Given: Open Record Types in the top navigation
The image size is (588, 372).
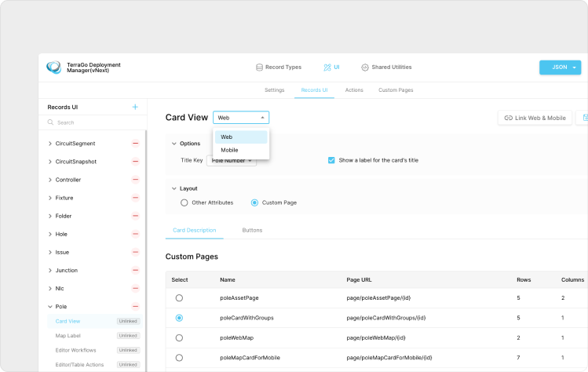Looking at the screenshot, I should [278, 67].
